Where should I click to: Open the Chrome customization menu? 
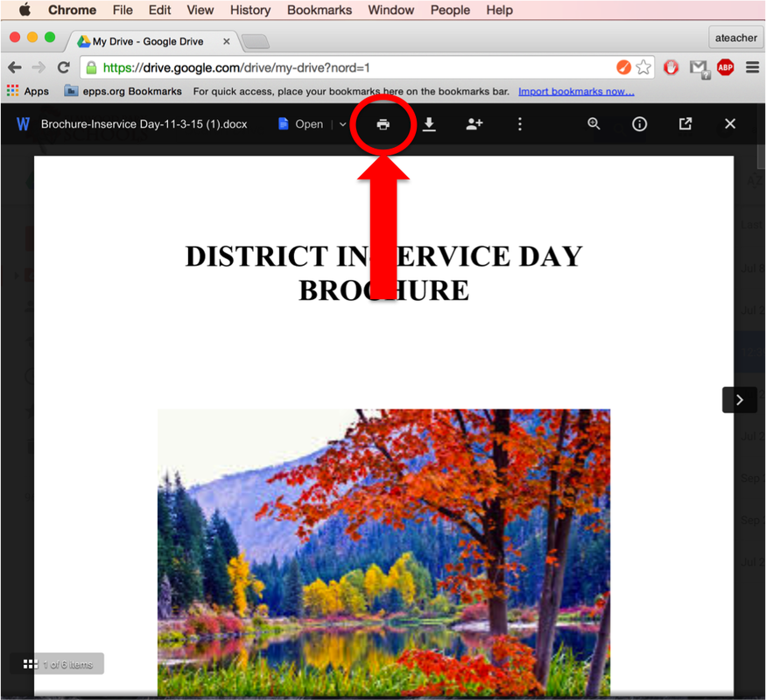(752, 66)
